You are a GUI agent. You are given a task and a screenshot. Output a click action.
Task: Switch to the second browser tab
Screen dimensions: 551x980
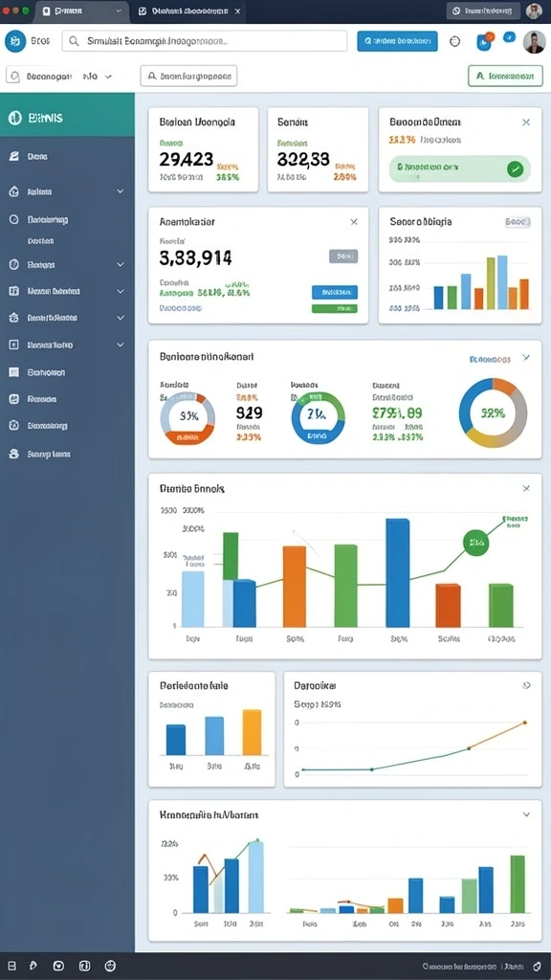click(x=187, y=11)
